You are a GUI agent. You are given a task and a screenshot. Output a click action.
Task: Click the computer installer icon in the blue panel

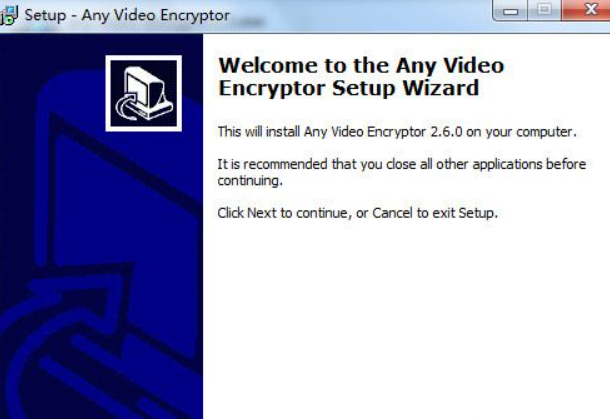(x=144, y=93)
